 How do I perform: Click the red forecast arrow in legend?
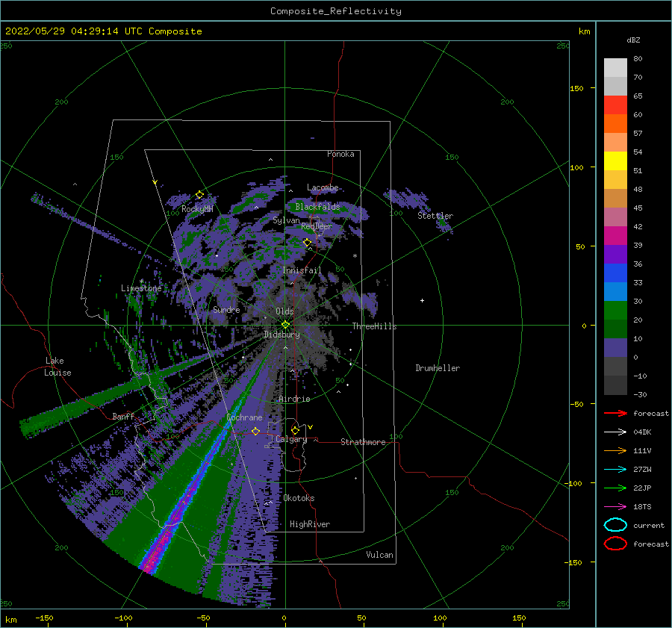point(615,413)
